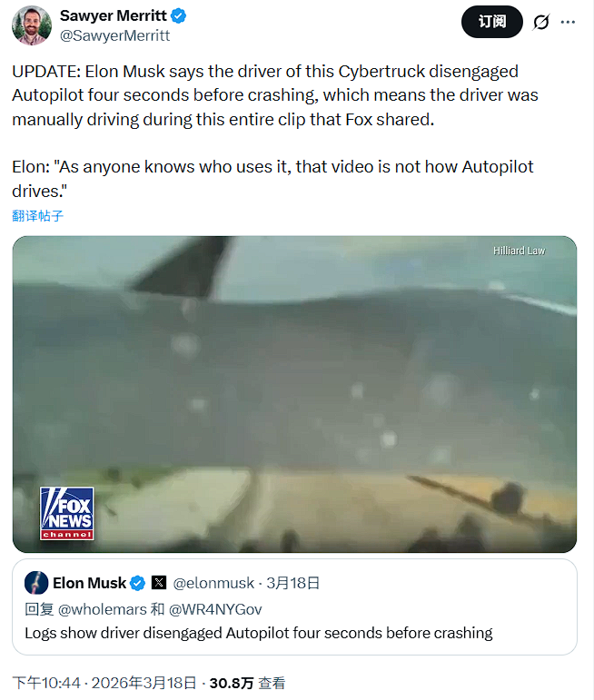Click Elon Musk's blue verified badge
594x700 pixels.
(x=138, y=583)
